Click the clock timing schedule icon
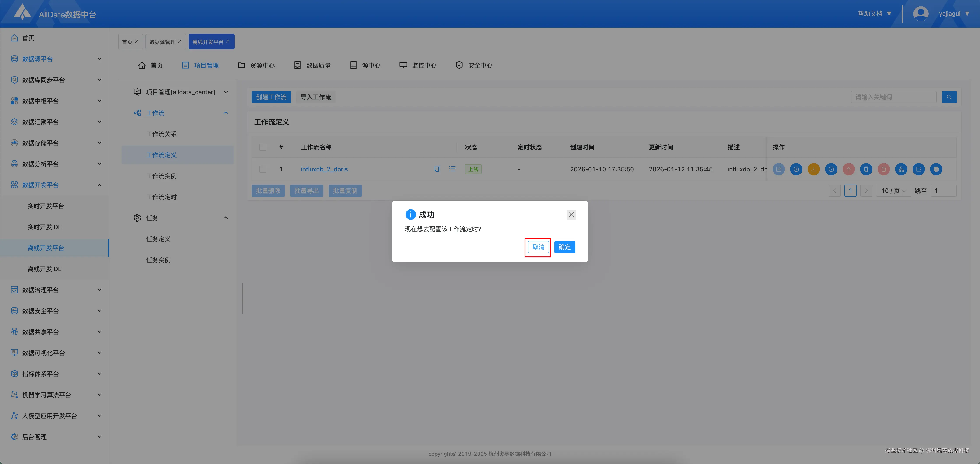 pyautogui.click(x=831, y=169)
